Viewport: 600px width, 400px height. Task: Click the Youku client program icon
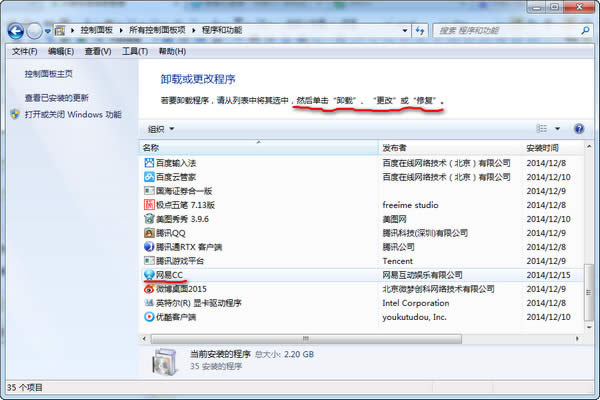149,317
